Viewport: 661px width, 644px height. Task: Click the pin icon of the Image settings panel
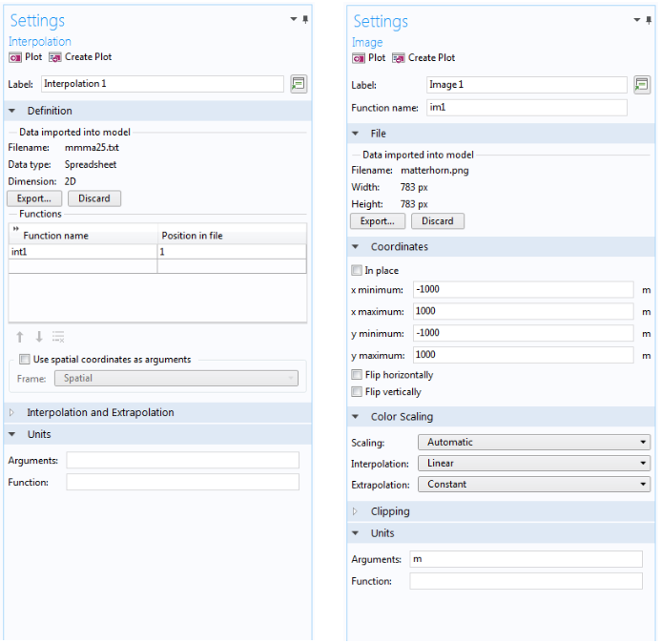649,20
